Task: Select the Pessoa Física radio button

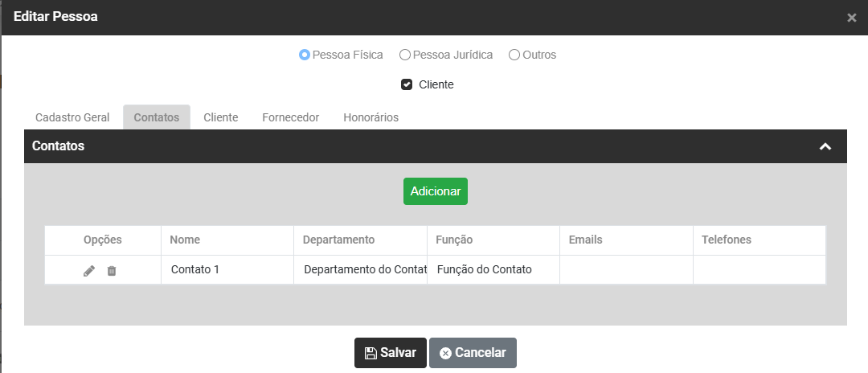Action: [x=305, y=55]
